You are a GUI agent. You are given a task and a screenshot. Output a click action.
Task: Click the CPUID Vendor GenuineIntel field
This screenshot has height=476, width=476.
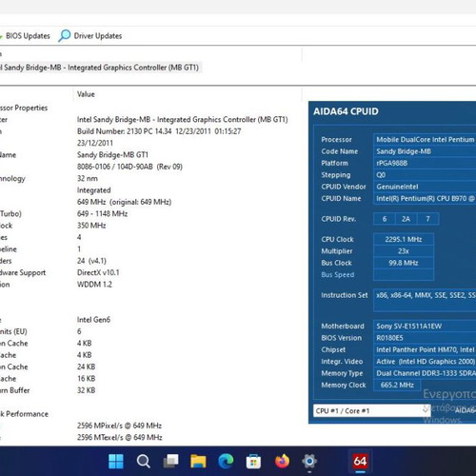(x=425, y=187)
